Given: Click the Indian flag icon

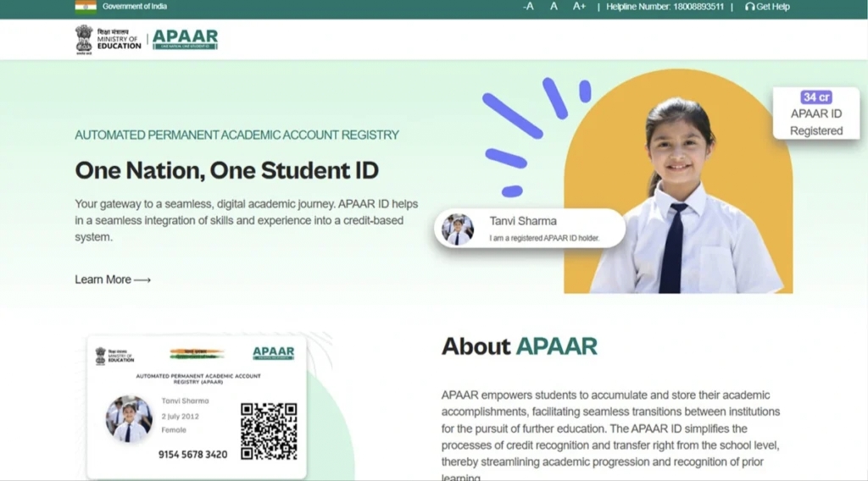Looking at the screenshot, I should [x=86, y=7].
